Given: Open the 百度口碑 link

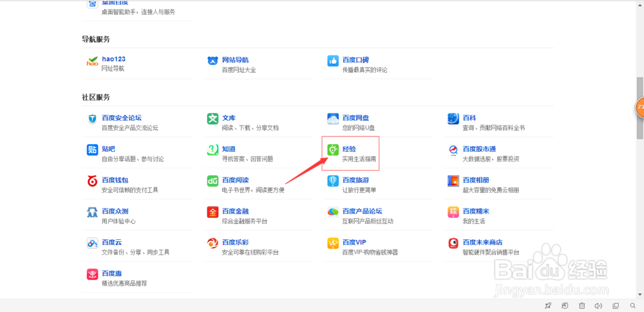Looking at the screenshot, I should pos(355,60).
